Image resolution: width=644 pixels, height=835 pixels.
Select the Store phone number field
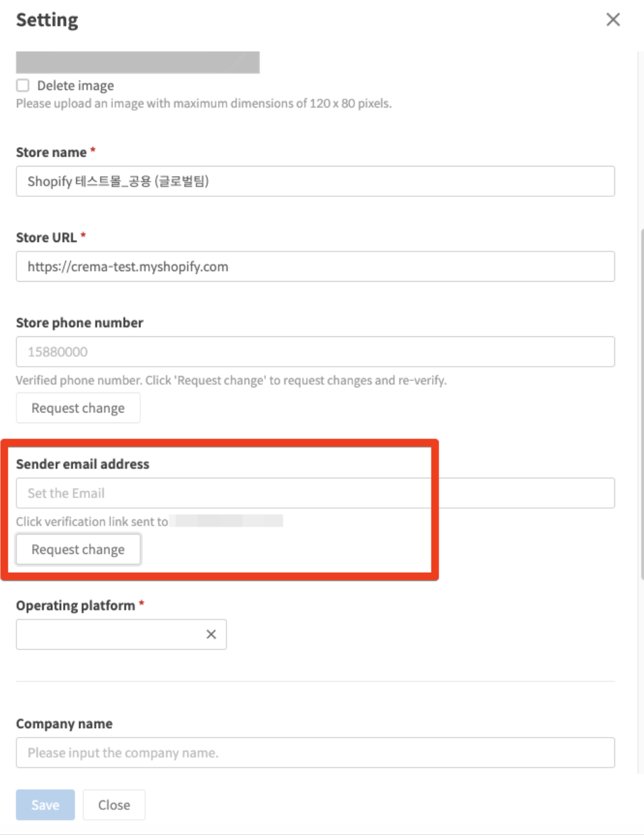[315, 351]
